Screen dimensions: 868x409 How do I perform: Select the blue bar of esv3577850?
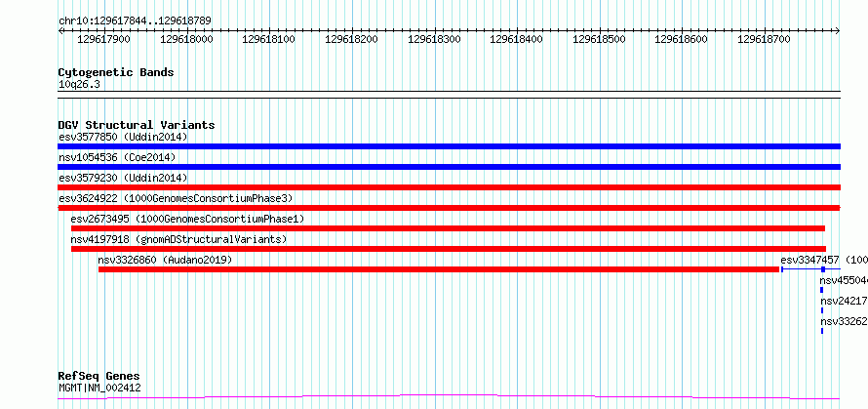point(449,146)
